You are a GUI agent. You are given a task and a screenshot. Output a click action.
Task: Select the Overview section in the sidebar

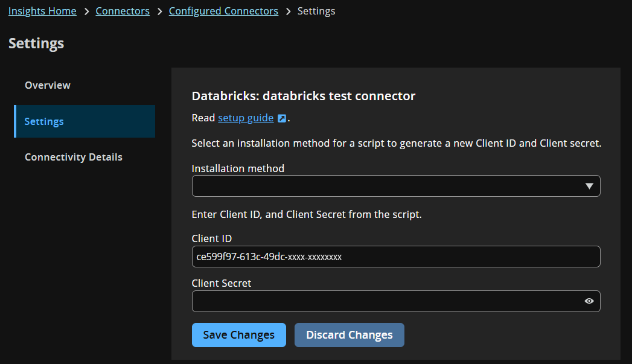48,85
